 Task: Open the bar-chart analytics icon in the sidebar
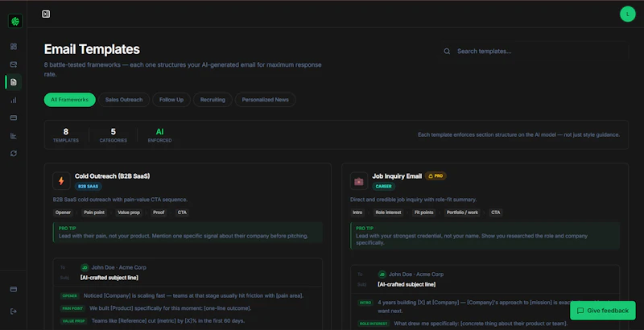click(14, 100)
